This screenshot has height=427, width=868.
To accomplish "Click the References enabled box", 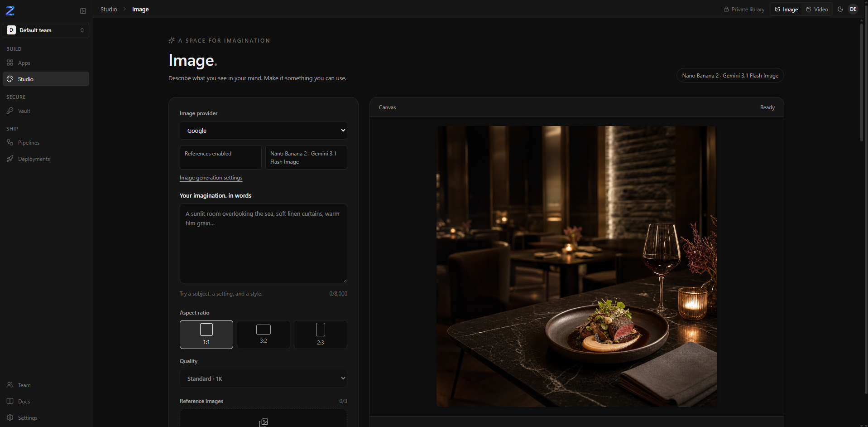I will [221, 157].
